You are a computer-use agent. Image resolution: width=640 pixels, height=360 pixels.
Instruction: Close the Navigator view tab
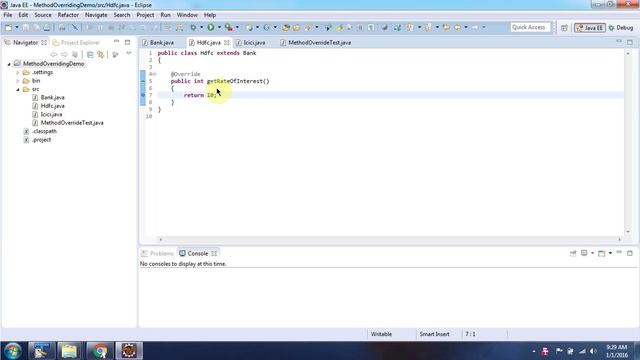click(44, 42)
